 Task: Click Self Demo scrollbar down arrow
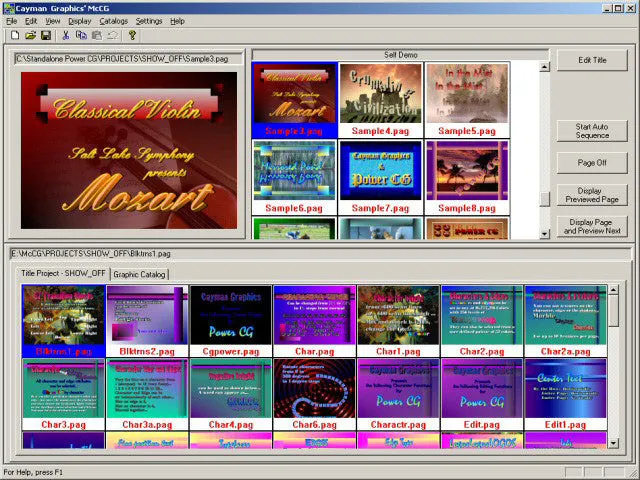(x=544, y=234)
